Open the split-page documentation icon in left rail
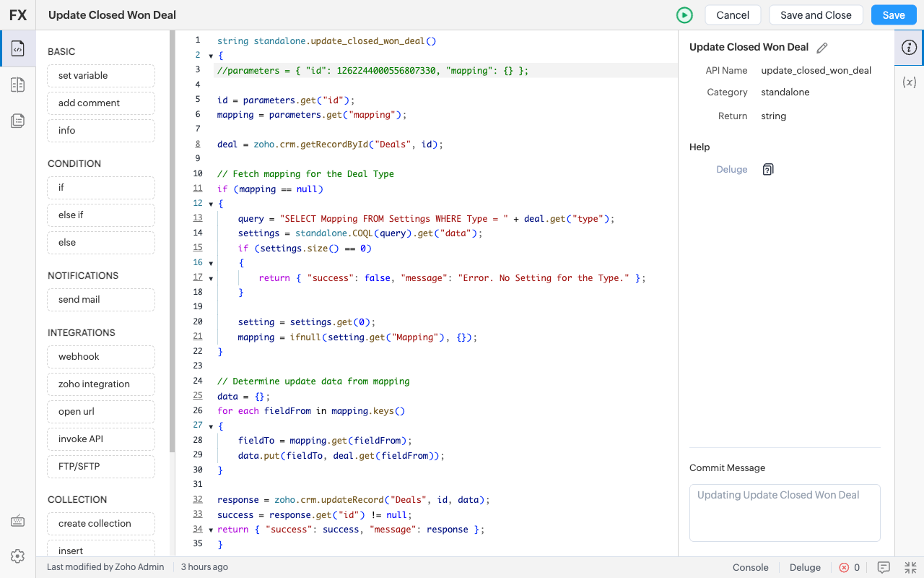The height and width of the screenshot is (578, 924). 18,85
